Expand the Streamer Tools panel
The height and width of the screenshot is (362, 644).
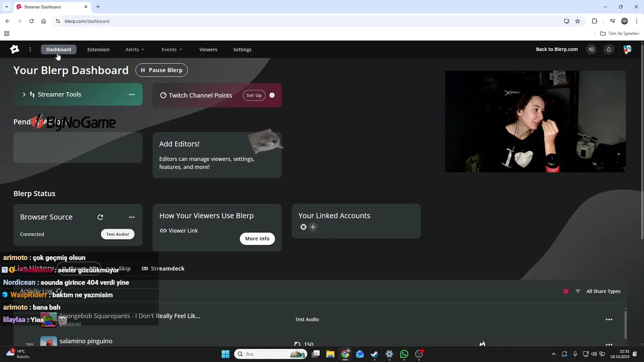(x=24, y=95)
